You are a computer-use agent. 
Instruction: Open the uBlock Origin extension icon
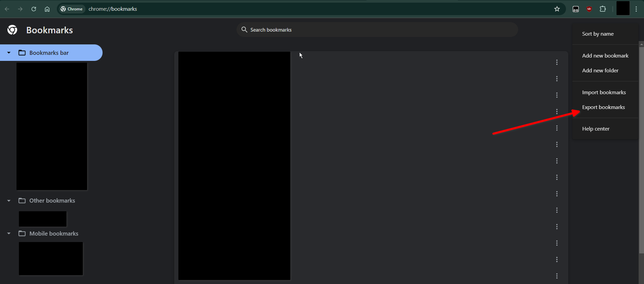coord(589,9)
